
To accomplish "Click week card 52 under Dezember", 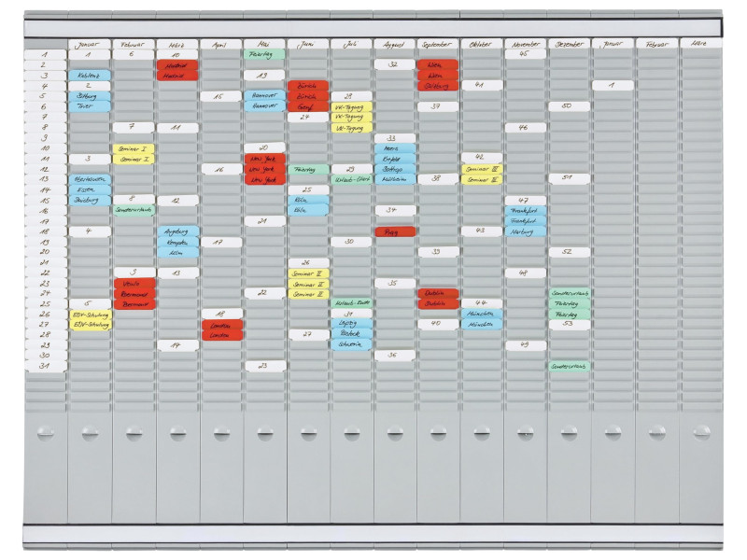I will (x=569, y=251).
